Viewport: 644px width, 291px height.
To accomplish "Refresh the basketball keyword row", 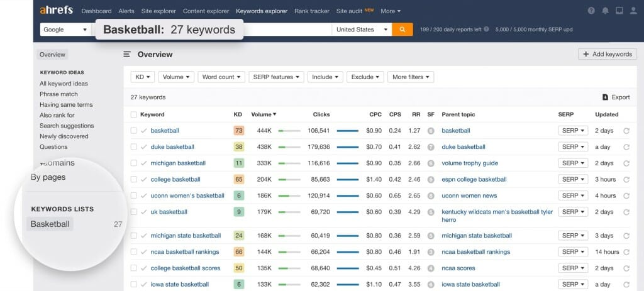I will point(626,131).
